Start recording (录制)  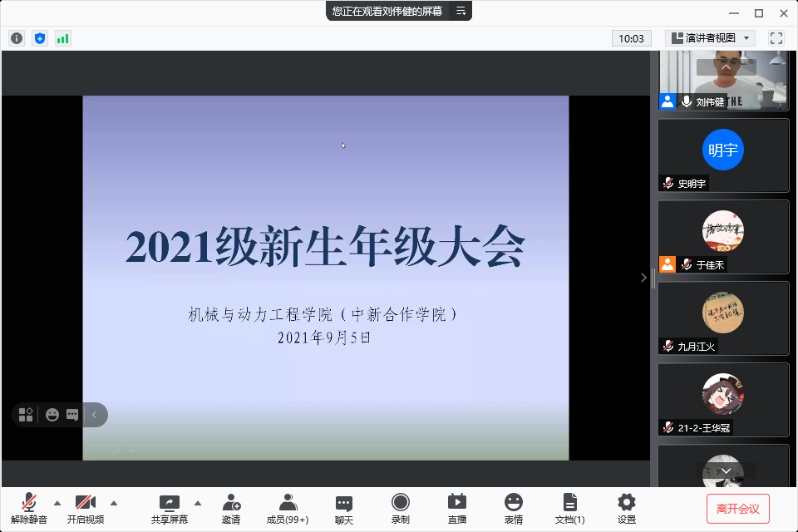[x=401, y=508]
